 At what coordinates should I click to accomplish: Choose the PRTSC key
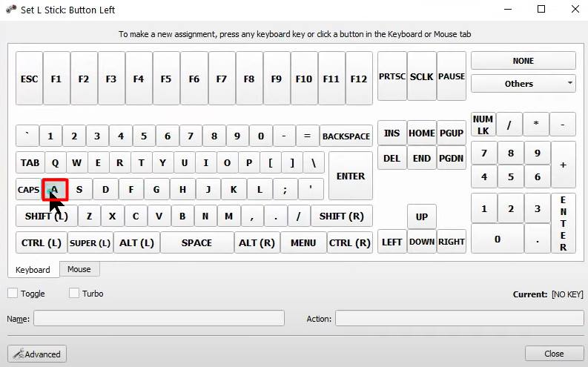[x=392, y=76]
